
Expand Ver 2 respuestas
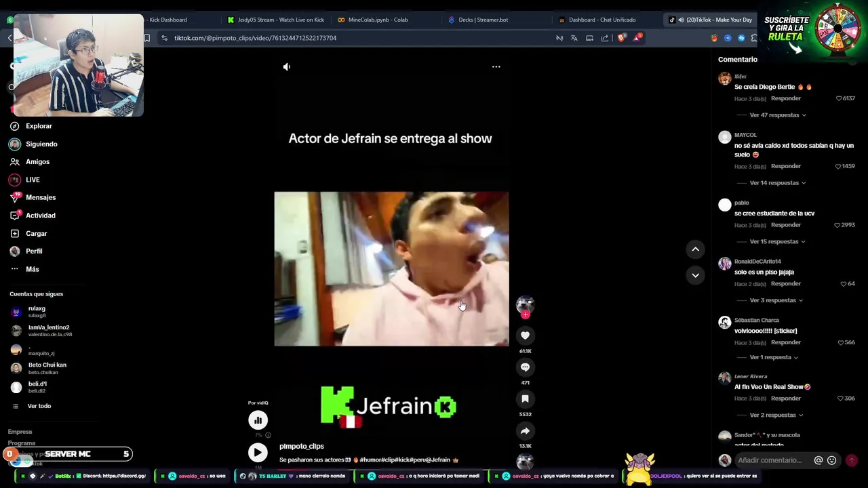[776, 415]
